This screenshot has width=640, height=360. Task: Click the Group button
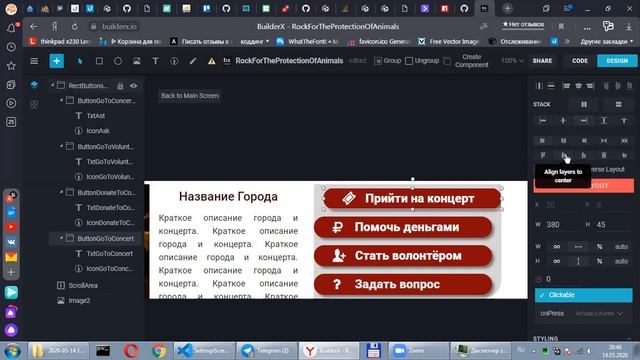(x=388, y=61)
